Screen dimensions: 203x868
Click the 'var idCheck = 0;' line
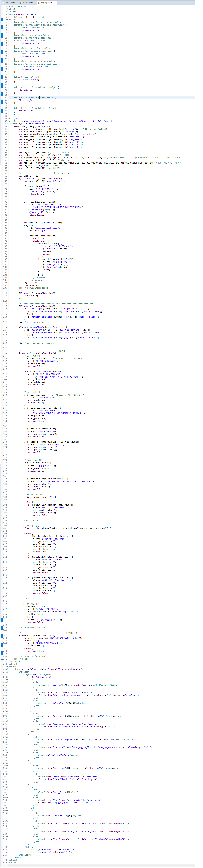pyautogui.click(x=28, y=176)
